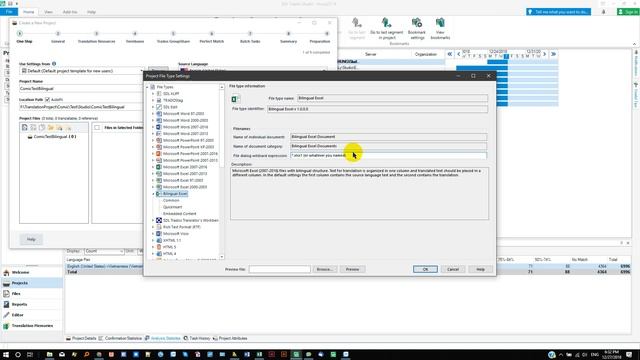This screenshot has width=640, height=360.
Task: Click the Rich Text Format (RTF) icon
Action: [159, 227]
